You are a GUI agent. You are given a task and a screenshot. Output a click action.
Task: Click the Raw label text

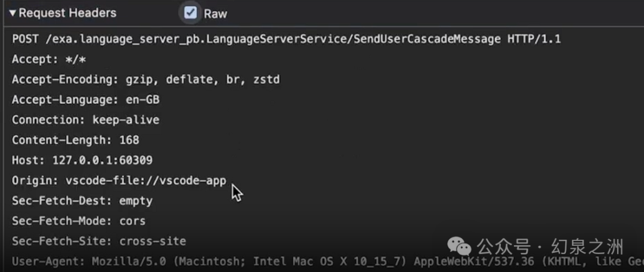215,14
